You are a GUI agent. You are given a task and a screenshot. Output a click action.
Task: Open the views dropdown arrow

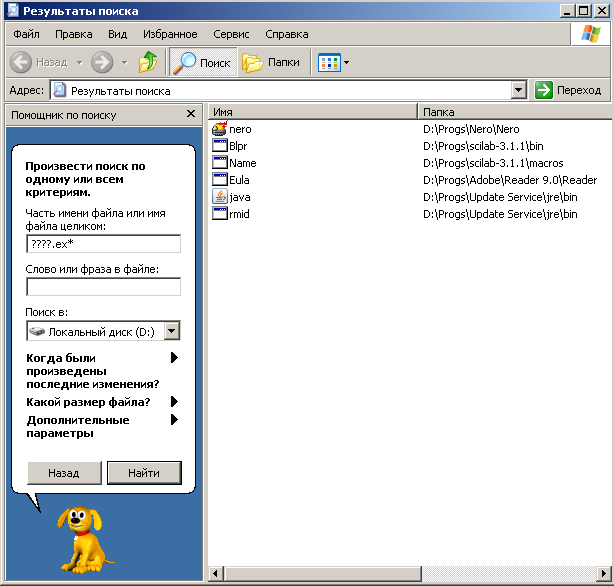(x=347, y=62)
